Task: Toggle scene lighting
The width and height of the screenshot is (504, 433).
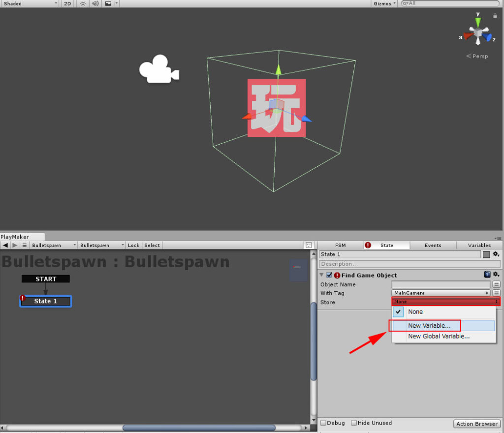Action: pos(82,3)
